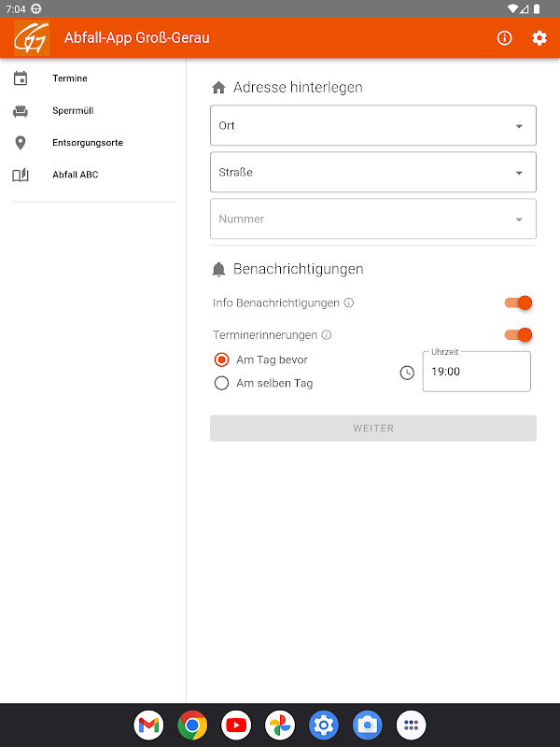Click the Sperrmüll sofa icon

tap(21, 111)
